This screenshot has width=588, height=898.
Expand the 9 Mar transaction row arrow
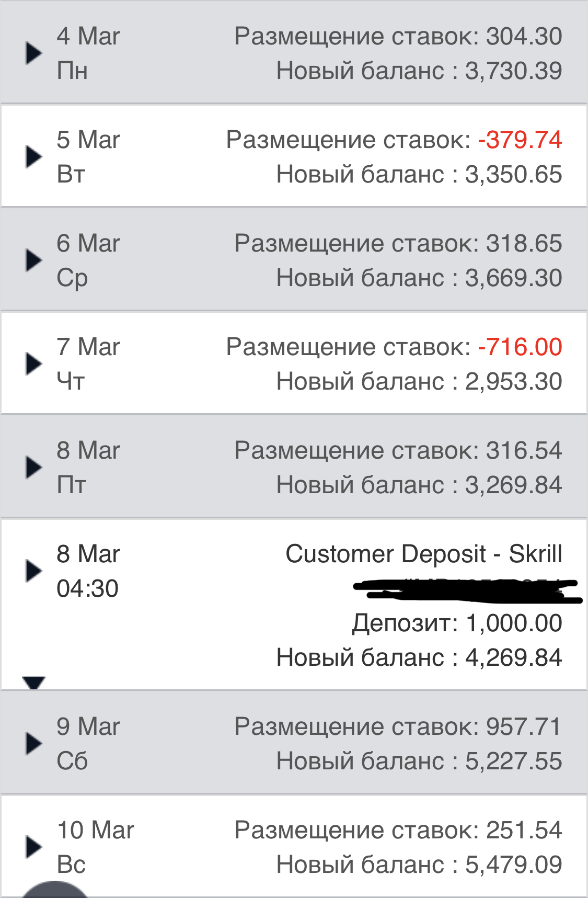click(x=34, y=743)
